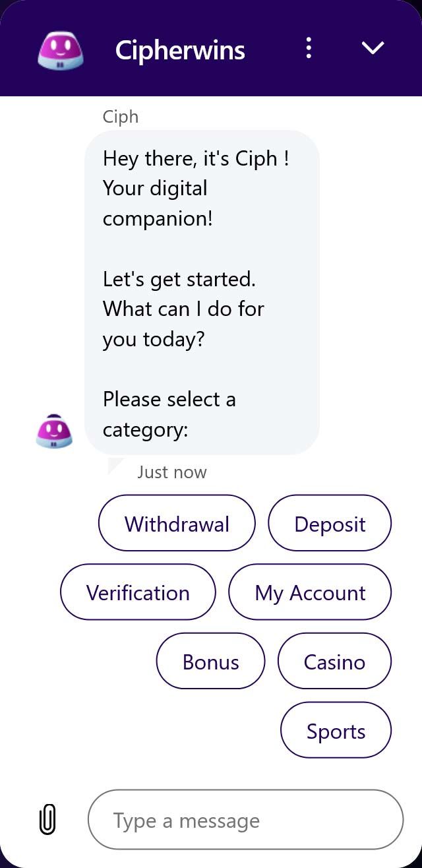Click the small Ciph avatar beside message
The width and height of the screenshot is (422, 868).
(54, 431)
